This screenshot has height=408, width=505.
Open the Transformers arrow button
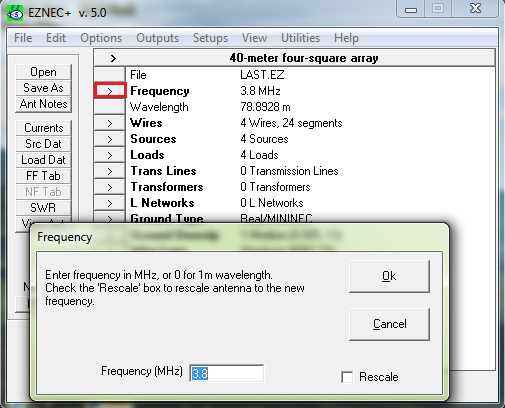(x=110, y=187)
